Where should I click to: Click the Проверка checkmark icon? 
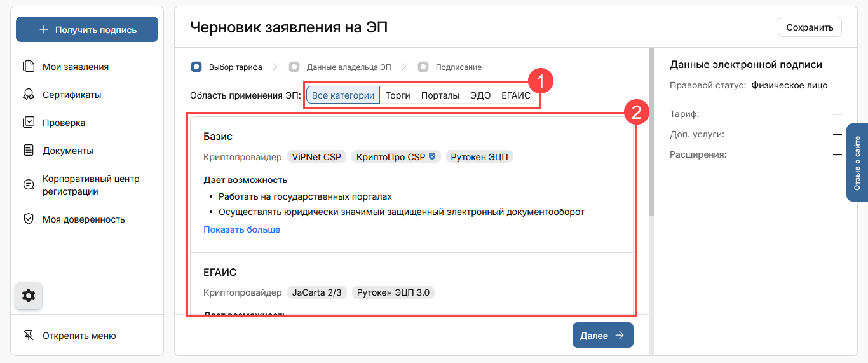[29, 123]
